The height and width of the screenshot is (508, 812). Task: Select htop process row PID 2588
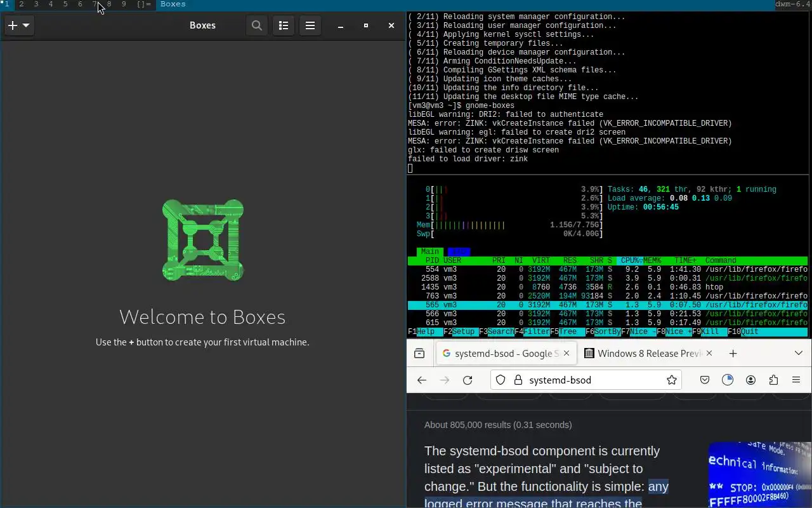tap(608, 278)
